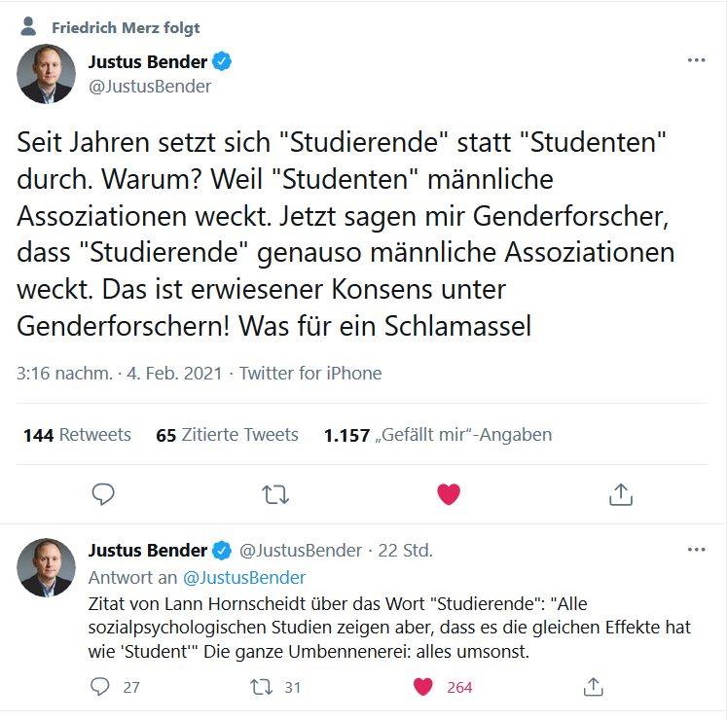Open more options menu of reply tweet
Viewport: 728px width, 720px height.
pos(696,550)
